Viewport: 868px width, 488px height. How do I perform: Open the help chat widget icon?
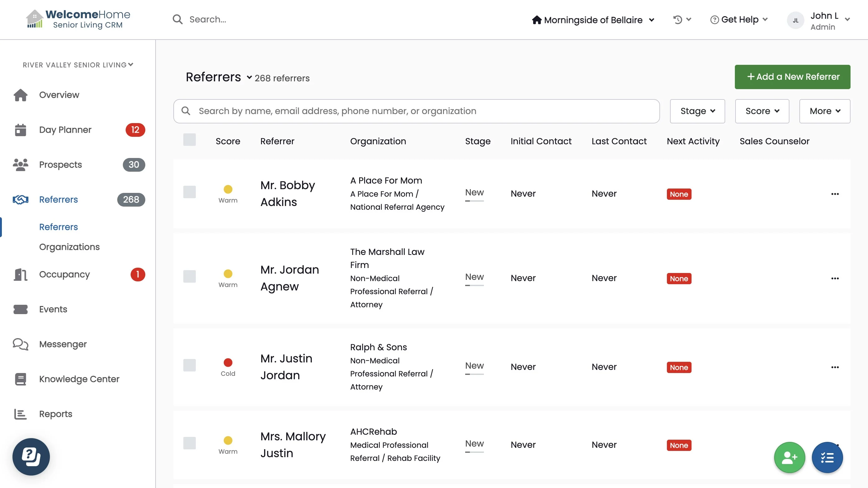pyautogui.click(x=31, y=457)
